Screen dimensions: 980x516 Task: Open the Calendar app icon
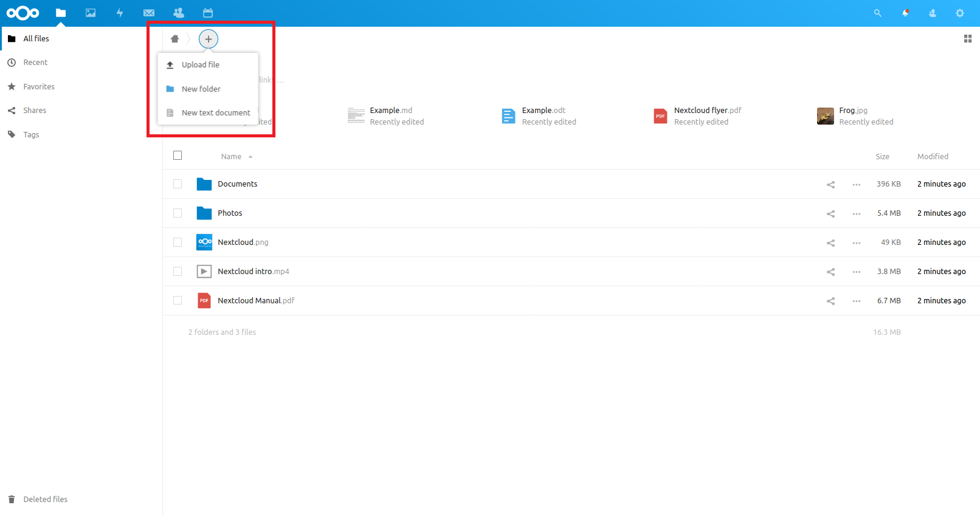coord(208,13)
